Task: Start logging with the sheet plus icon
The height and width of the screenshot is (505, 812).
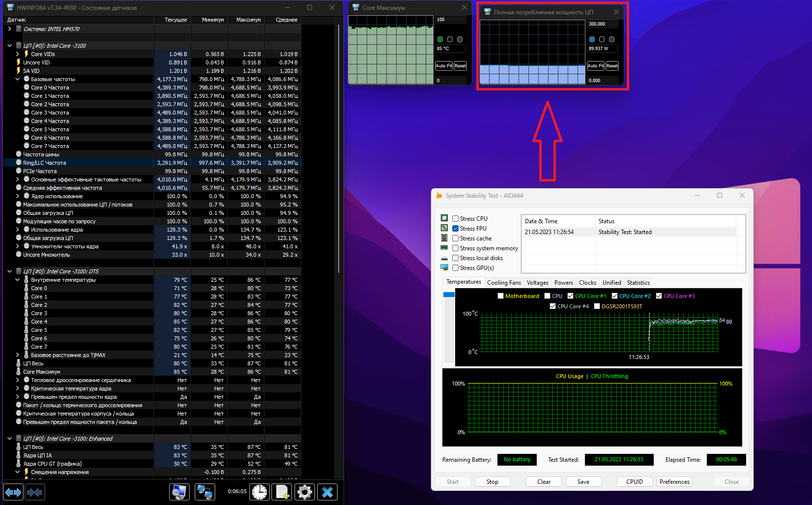Action: (x=282, y=492)
